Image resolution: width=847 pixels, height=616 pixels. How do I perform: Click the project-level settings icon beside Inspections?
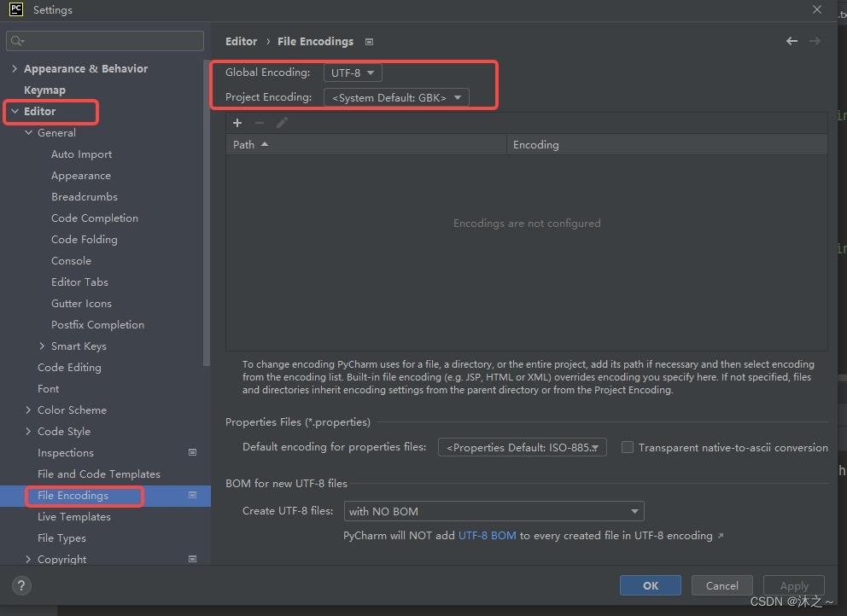192,452
